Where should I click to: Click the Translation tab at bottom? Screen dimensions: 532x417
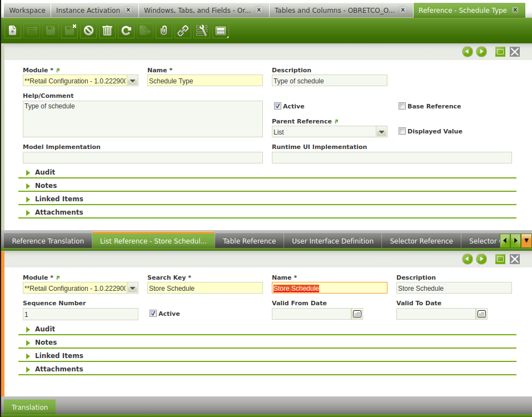[x=30, y=407]
